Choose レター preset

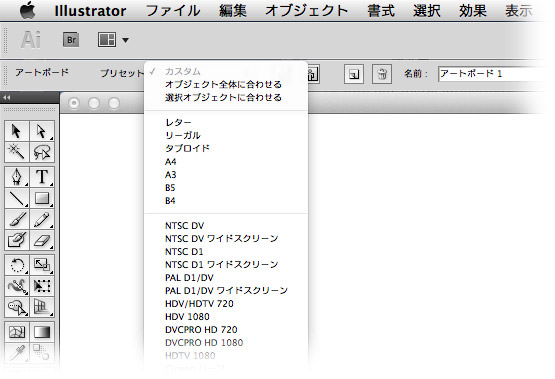[226, 122]
